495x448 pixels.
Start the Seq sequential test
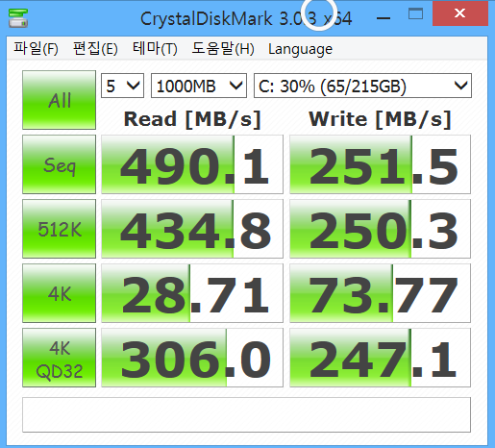point(59,164)
